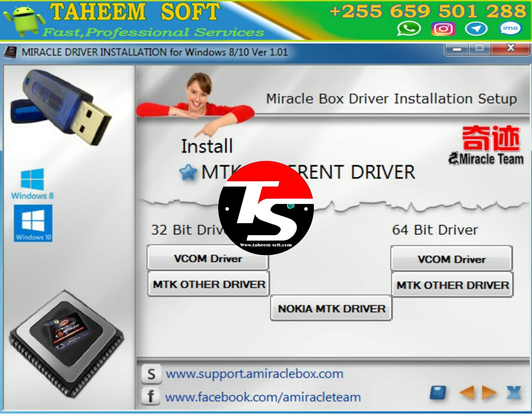The width and height of the screenshot is (532, 416).
Task: Click the TAHEEM SOFT banner title
Action: [x=135, y=12]
